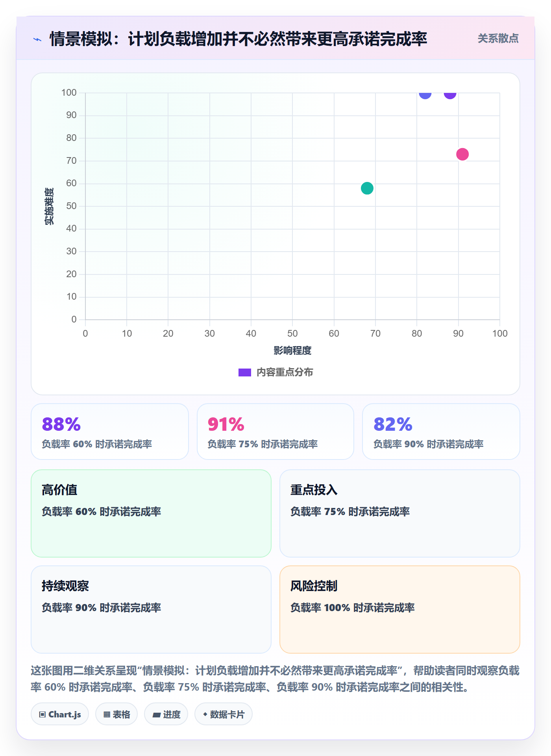551x756 pixels.
Task: Select the 风险控制 quadrant card
Action: coord(400,610)
